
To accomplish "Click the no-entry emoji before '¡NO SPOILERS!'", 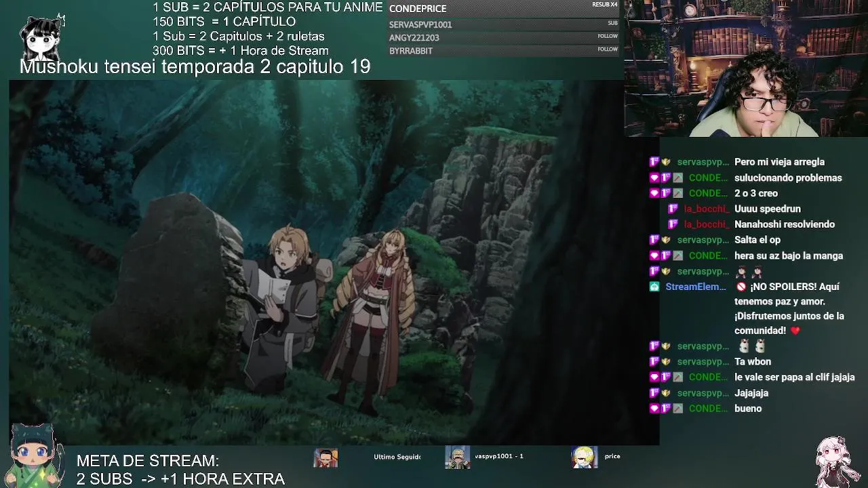I will pos(741,287).
